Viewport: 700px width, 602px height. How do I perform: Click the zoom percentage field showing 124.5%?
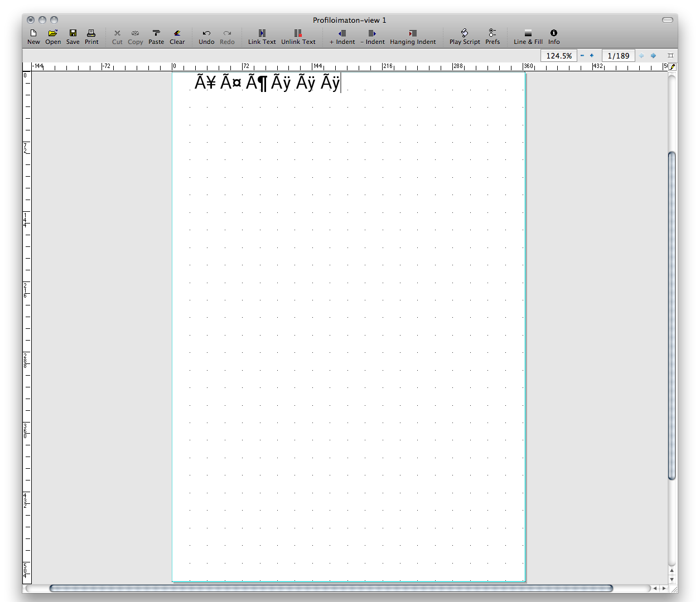[559, 56]
